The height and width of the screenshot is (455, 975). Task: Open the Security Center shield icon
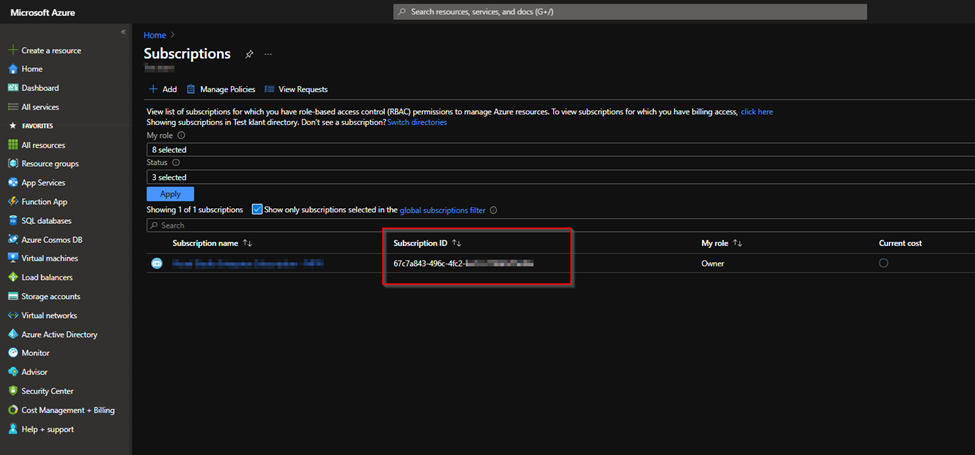(12, 391)
